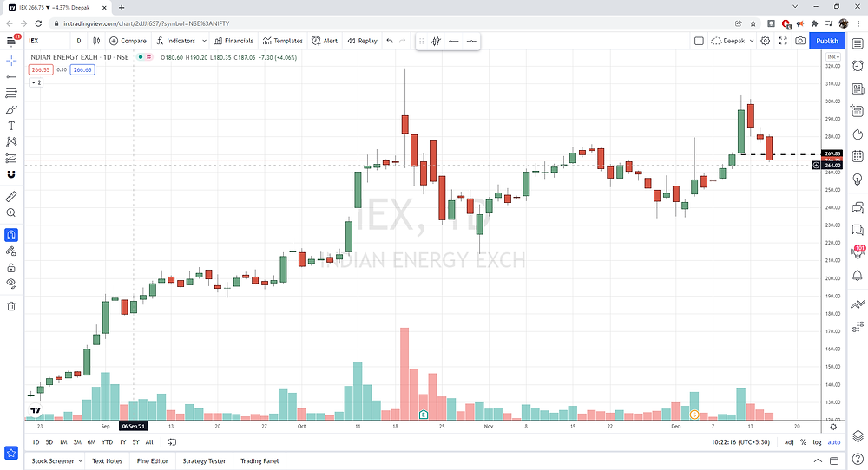Collapse the bottom panel chevron
Image resolution: width=868 pixels, height=470 pixels.
(x=818, y=460)
